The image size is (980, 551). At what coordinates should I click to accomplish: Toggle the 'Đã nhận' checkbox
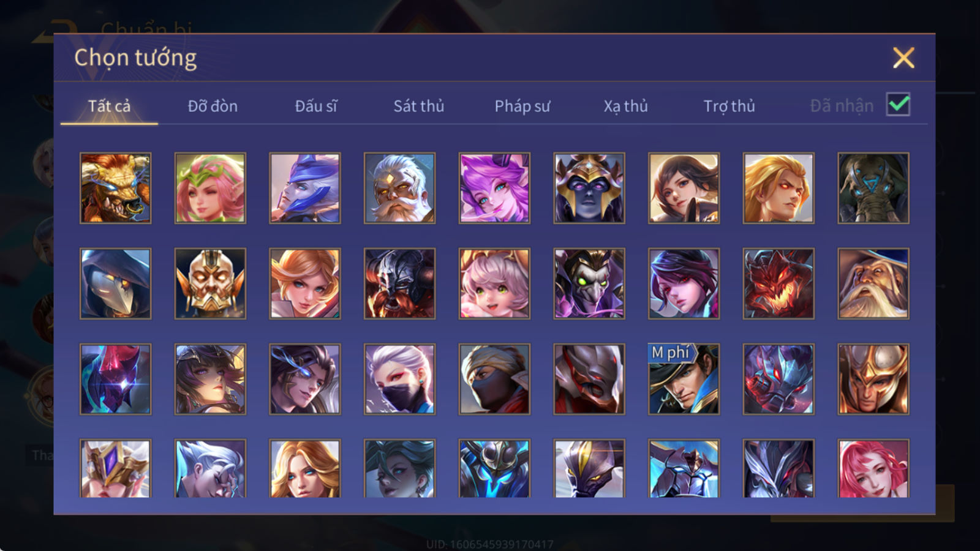click(898, 105)
